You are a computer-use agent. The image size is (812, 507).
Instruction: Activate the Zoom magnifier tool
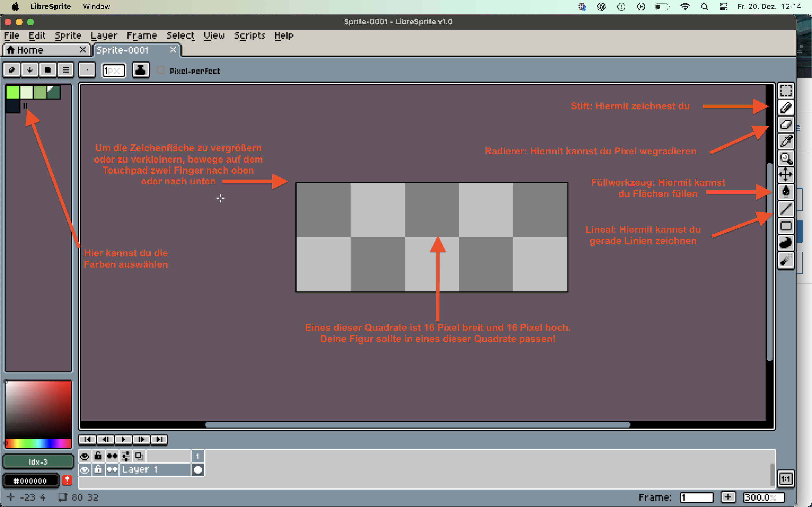[x=785, y=158]
